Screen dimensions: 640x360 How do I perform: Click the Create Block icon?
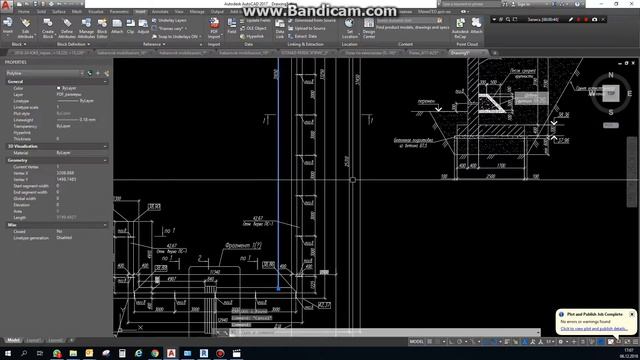pos(48,28)
